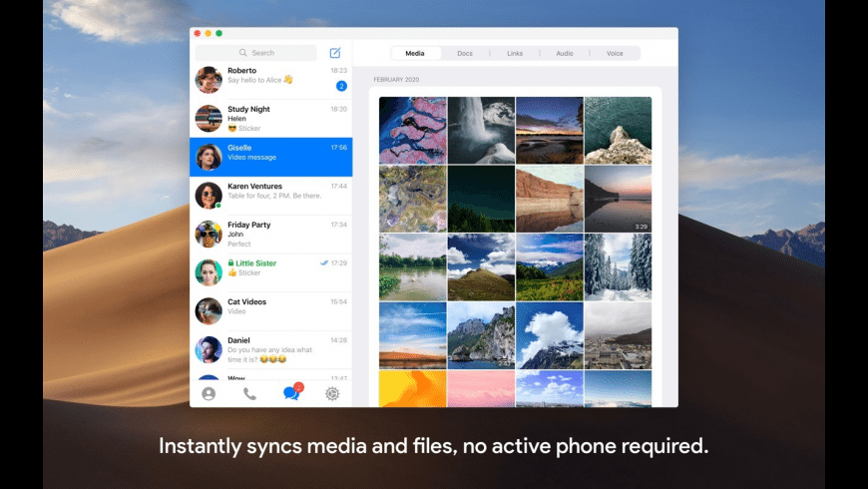This screenshot has width=868, height=489.
Task: Click the Study Night group avatar
Action: click(209, 119)
